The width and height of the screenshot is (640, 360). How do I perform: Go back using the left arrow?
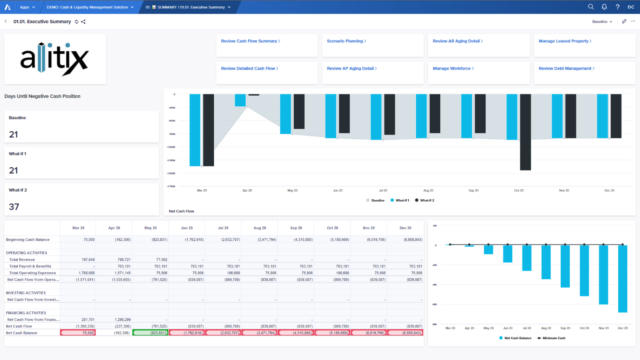(x=6, y=21)
